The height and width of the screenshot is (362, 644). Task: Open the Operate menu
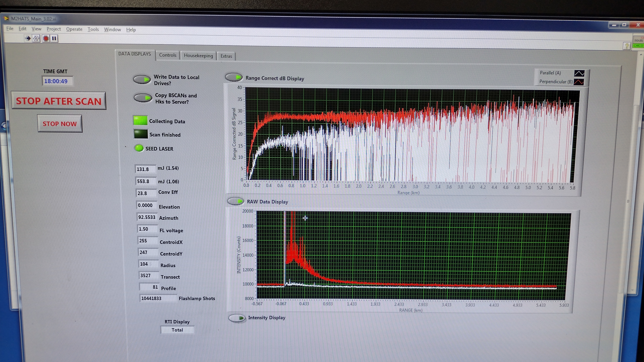tap(74, 29)
